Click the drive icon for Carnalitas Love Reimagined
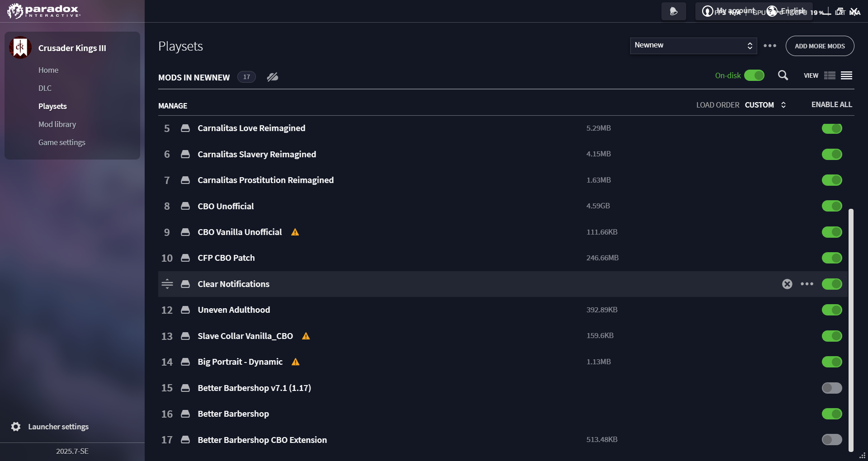 click(x=185, y=128)
